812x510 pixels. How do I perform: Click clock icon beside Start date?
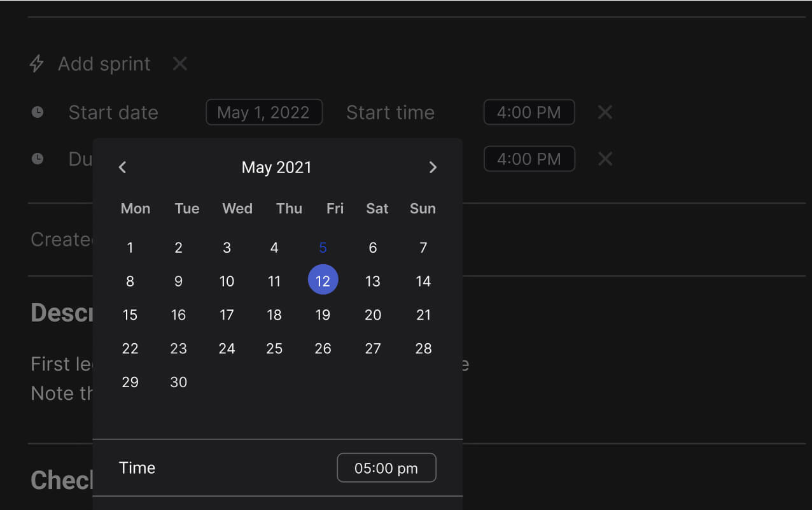coord(38,113)
